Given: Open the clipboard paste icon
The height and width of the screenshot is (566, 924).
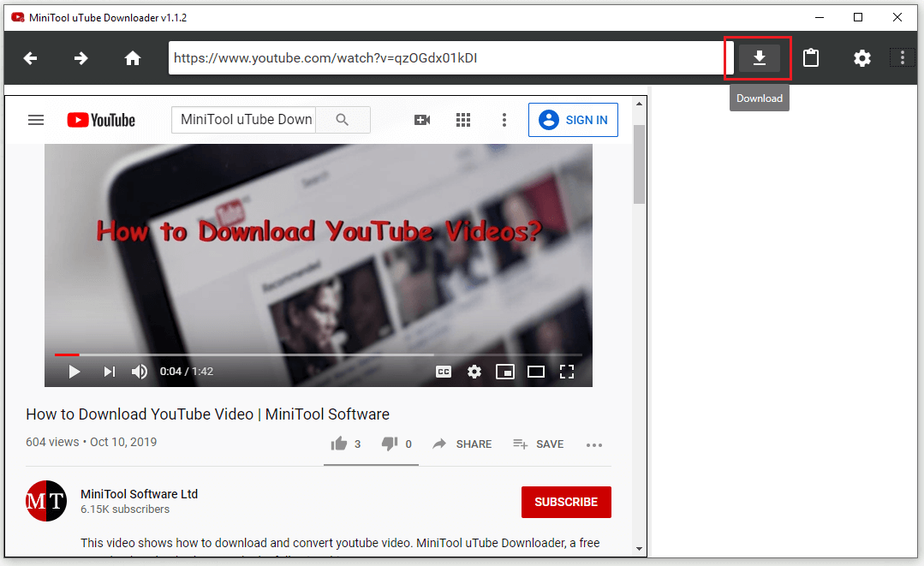Looking at the screenshot, I should 810,57.
